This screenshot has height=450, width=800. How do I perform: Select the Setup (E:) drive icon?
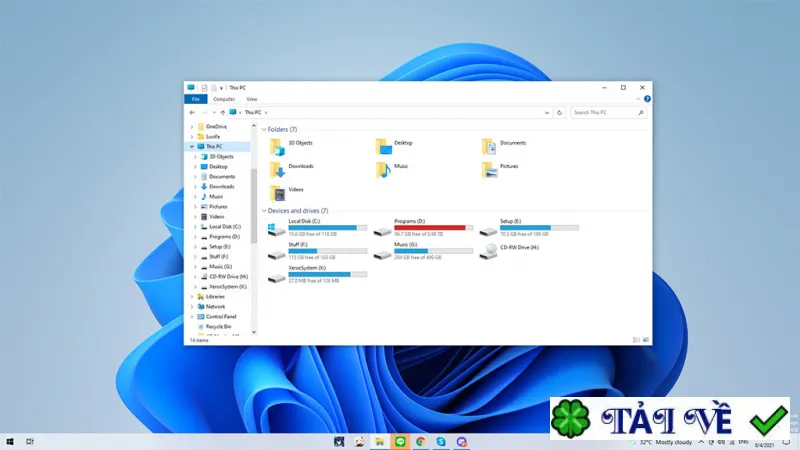[x=488, y=232]
